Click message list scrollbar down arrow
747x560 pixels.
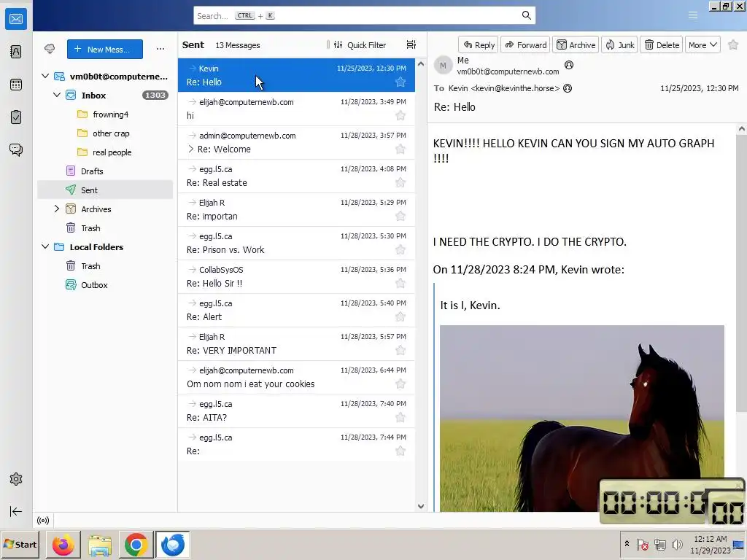pyautogui.click(x=421, y=506)
